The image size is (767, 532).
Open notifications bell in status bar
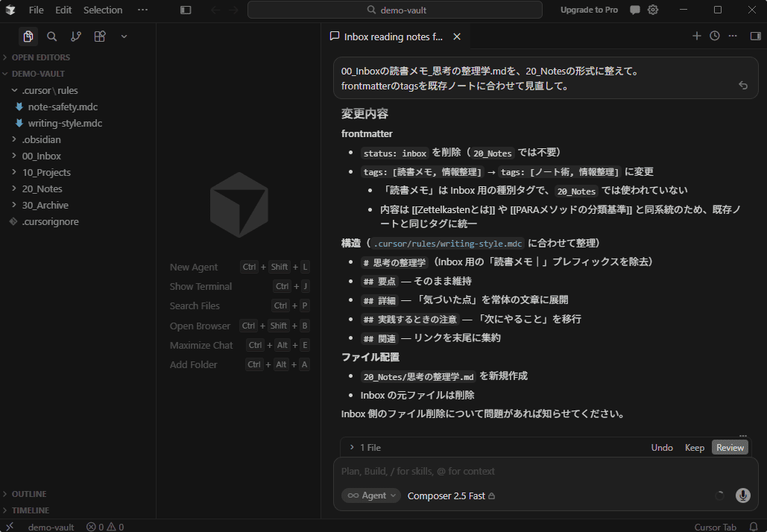coord(754,527)
